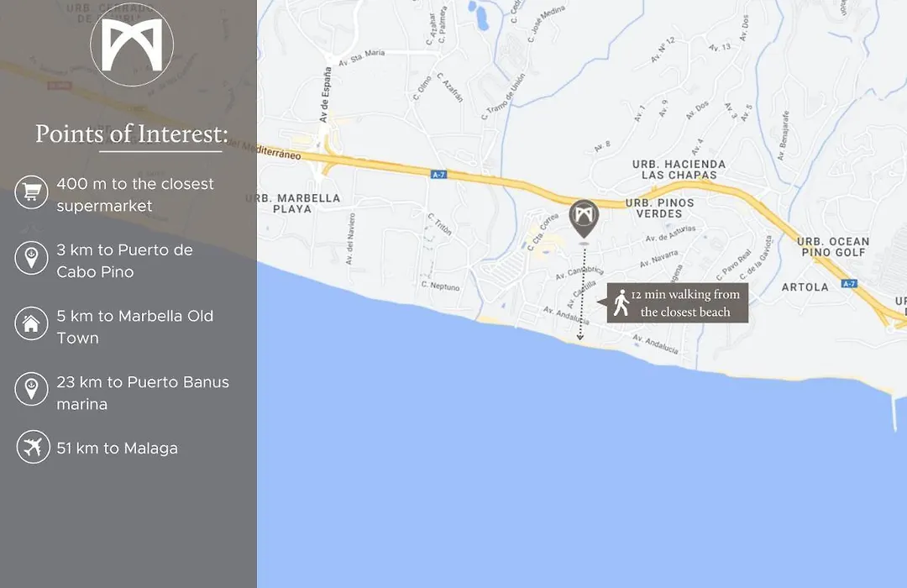
Task: Click the A-7 road badge near Artola
Action: [x=848, y=284]
